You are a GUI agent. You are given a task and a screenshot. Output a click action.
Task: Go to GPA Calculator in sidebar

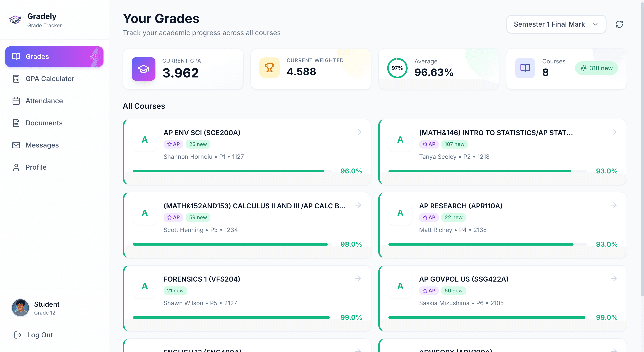coord(50,79)
